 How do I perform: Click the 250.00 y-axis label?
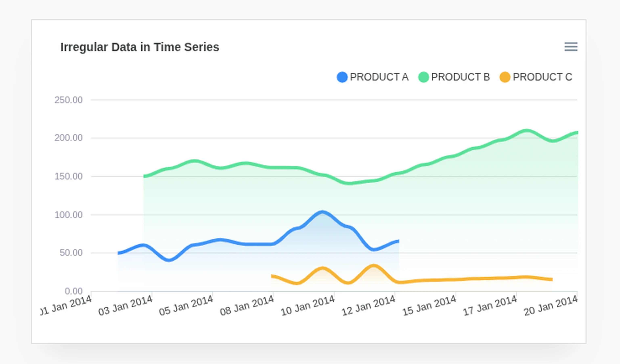tap(68, 100)
